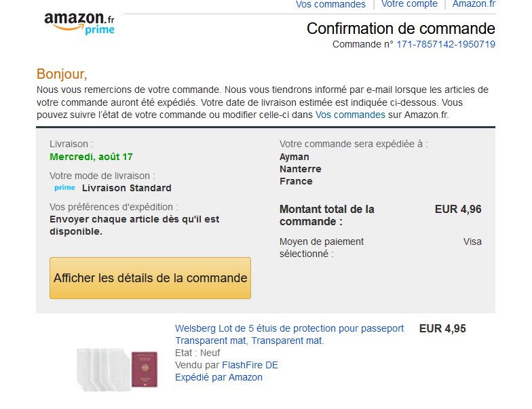532x409 pixels.
Task: Click the small prime badge beside Livraison Standard
Action: click(x=64, y=188)
